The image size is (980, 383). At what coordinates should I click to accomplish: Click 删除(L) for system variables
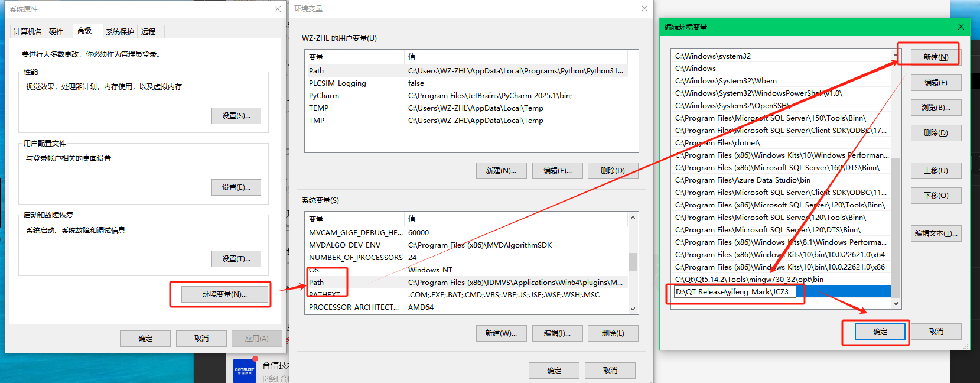tap(613, 333)
